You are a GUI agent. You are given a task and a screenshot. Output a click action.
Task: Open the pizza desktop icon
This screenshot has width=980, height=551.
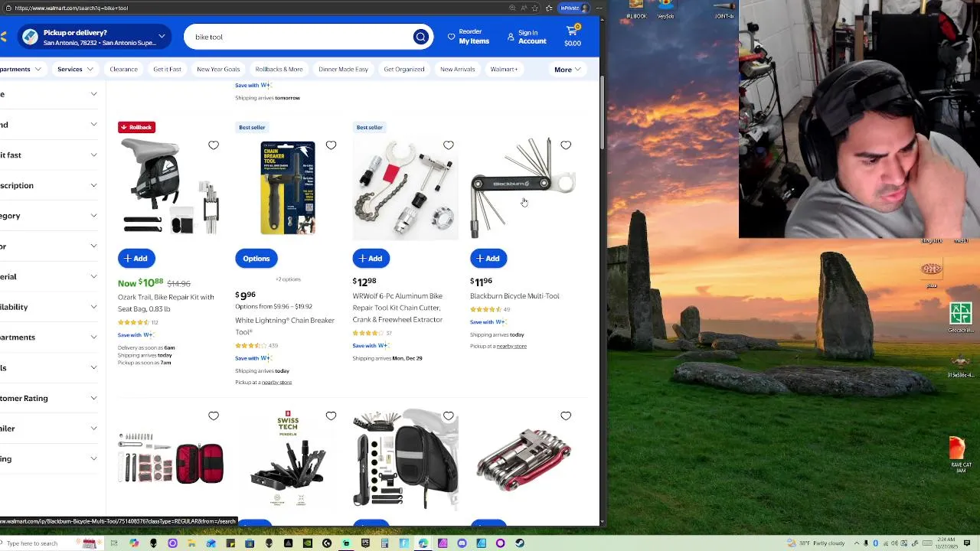(x=932, y=273)
